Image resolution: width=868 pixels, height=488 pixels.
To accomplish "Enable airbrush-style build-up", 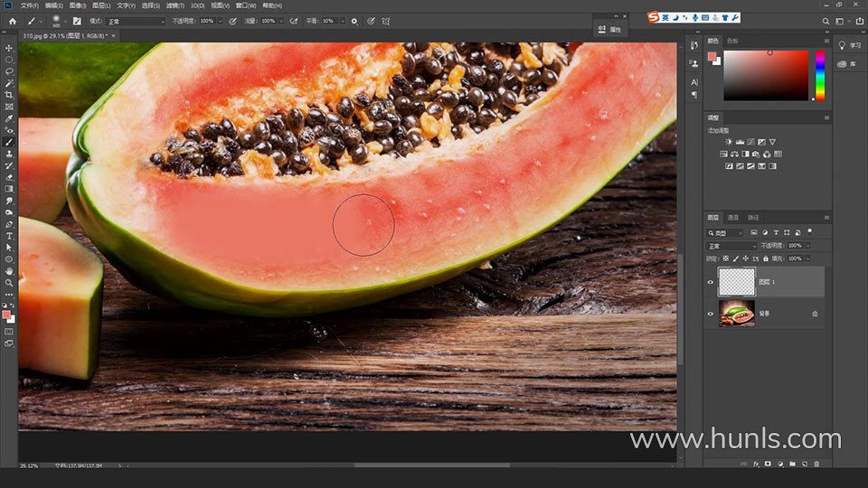I will [293, 21].
